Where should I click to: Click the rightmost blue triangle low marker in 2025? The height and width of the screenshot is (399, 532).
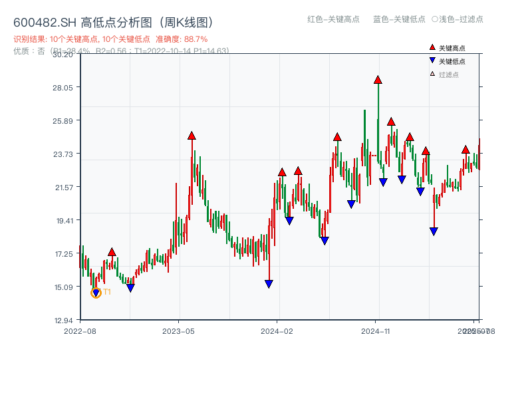pyautogui.click(x=434, y=231)
